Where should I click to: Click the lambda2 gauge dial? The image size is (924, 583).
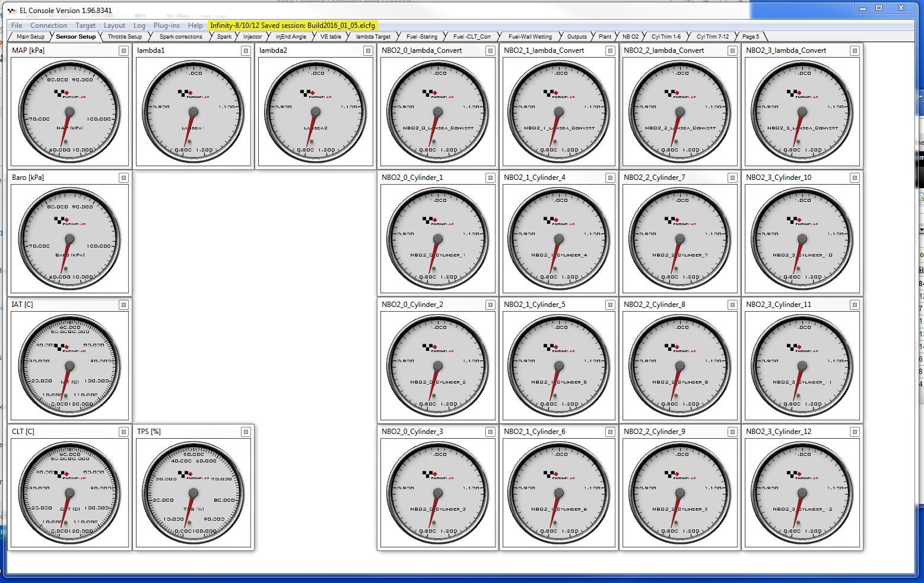pos(315,112)
